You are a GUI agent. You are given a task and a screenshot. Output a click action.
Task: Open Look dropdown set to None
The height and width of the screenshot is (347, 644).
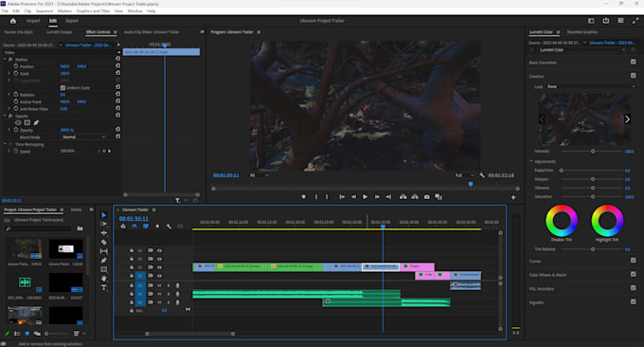click(591, 87)
